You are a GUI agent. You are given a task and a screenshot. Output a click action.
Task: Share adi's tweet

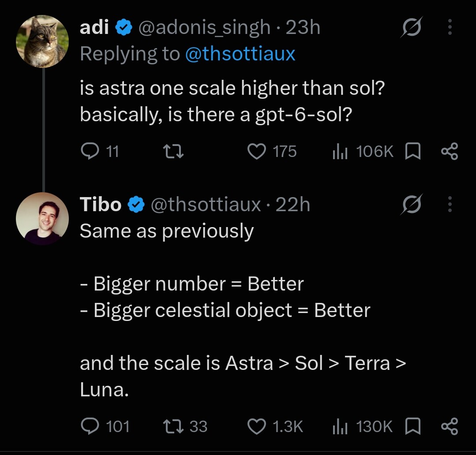[x=450, y=151]
